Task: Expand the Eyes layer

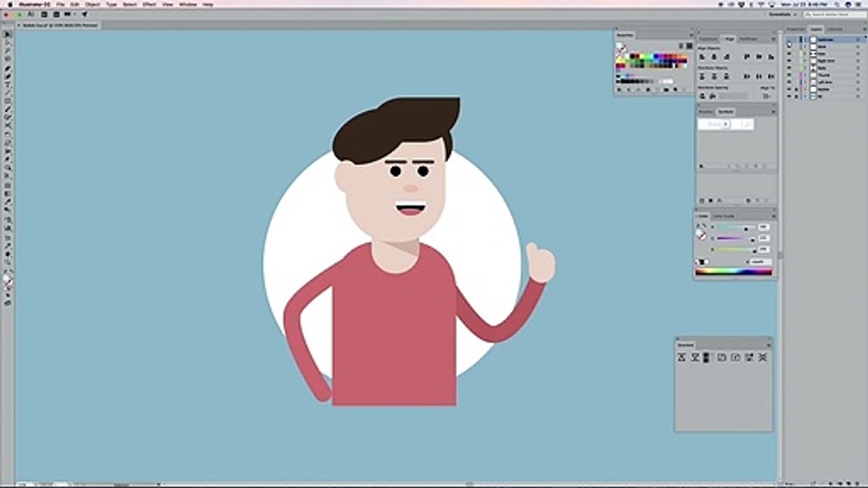Action: pos(805,54)
